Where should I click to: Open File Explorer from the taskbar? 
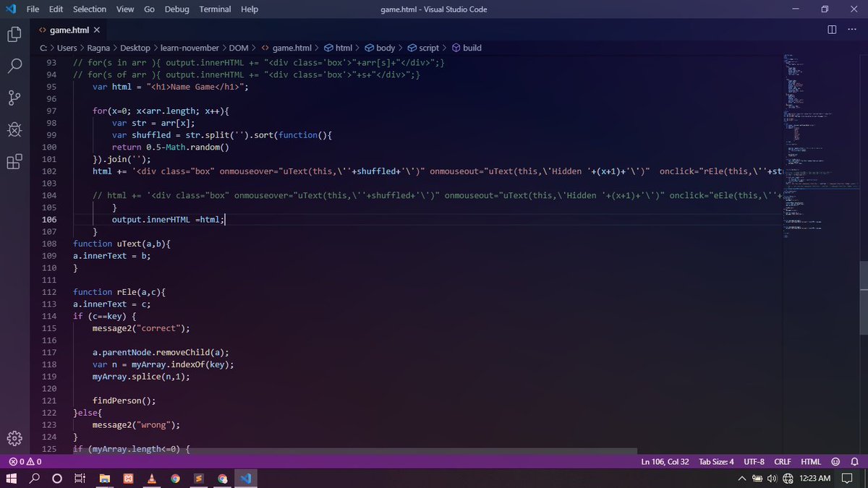pyautogui.click(x=104, y=478)
